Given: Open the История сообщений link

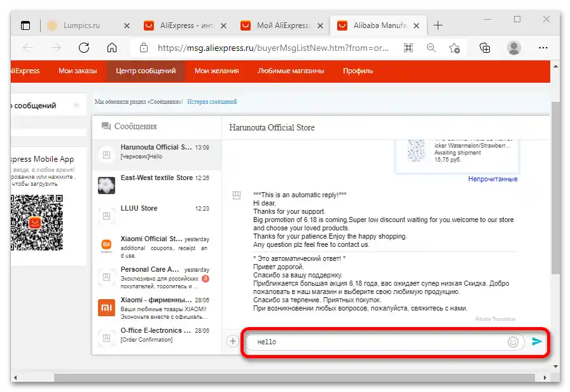Looking at the screenshot, I should [x=212, y=102].
